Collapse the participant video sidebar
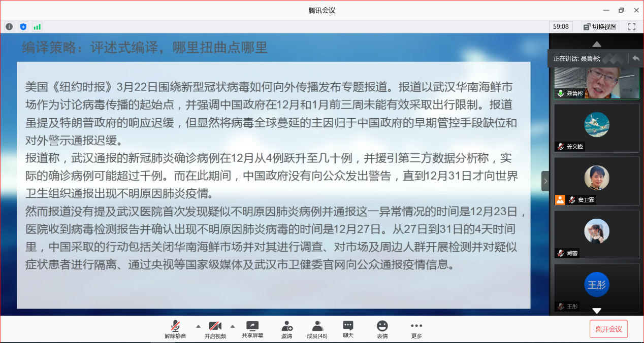The width and height of the screenshot is (644, 343). point(545,181)
